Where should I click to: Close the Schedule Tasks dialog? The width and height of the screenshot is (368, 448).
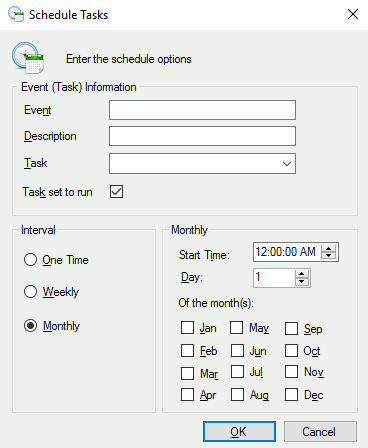[x=353, y=14]
